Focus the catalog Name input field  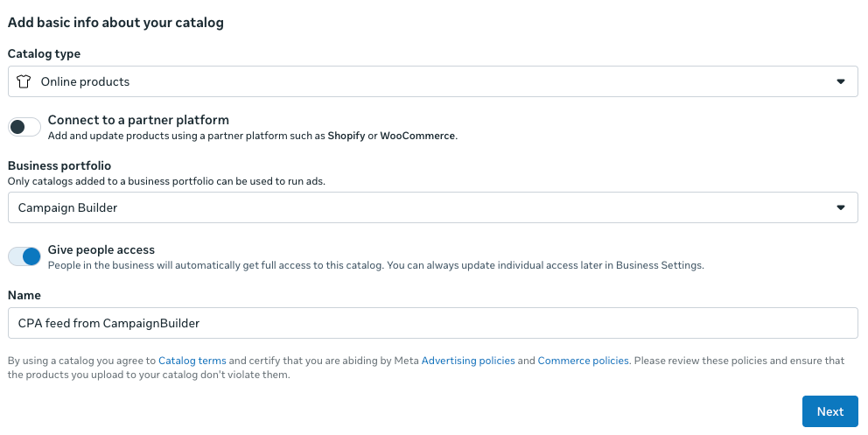432,323
